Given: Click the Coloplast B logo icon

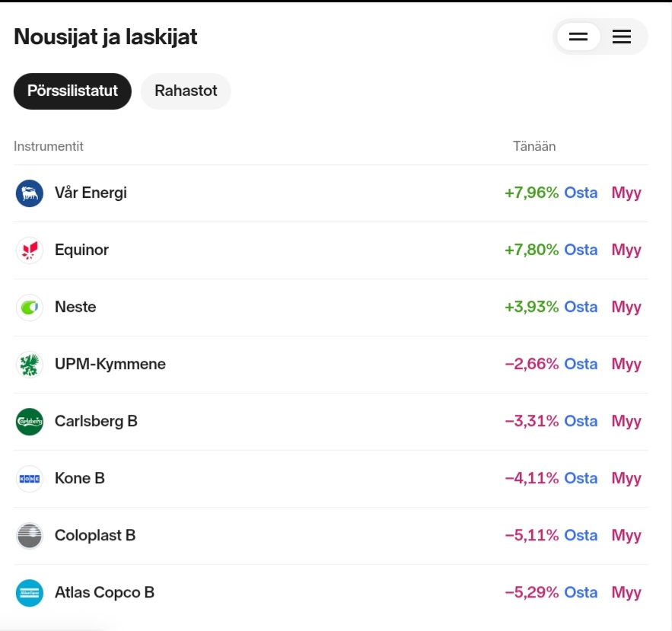Looking at the screenshot, I should click(30, 536).
